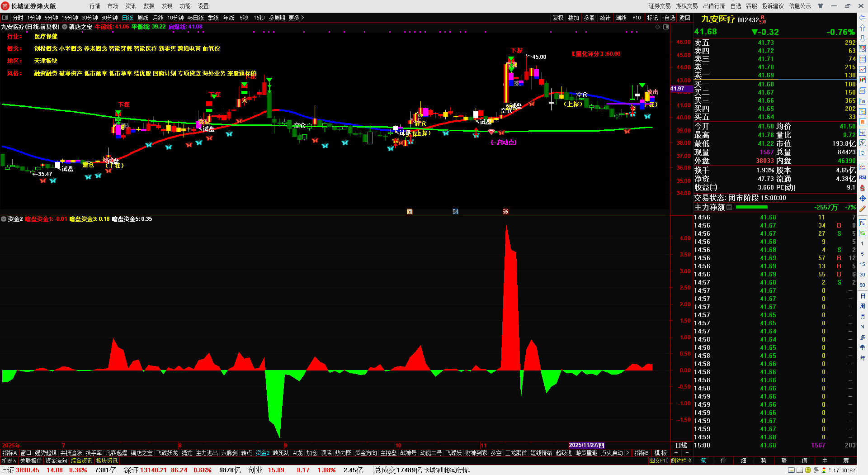Click the F10 icon in right sidebar
Viewport: 868px width, 475px height.
pyautogui.click(x=863, y=101)
